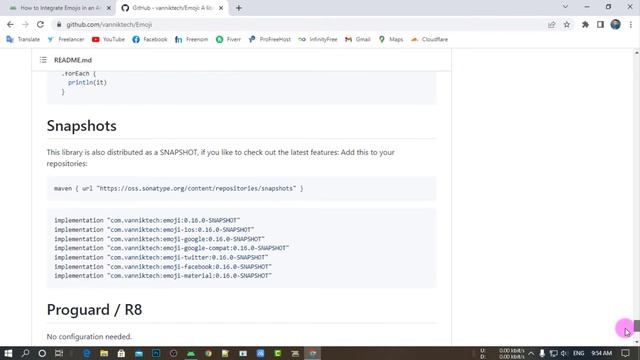Switch to How to Integrate Emojis tab
This screenshot has height=360, width=640.
[59, 8]
